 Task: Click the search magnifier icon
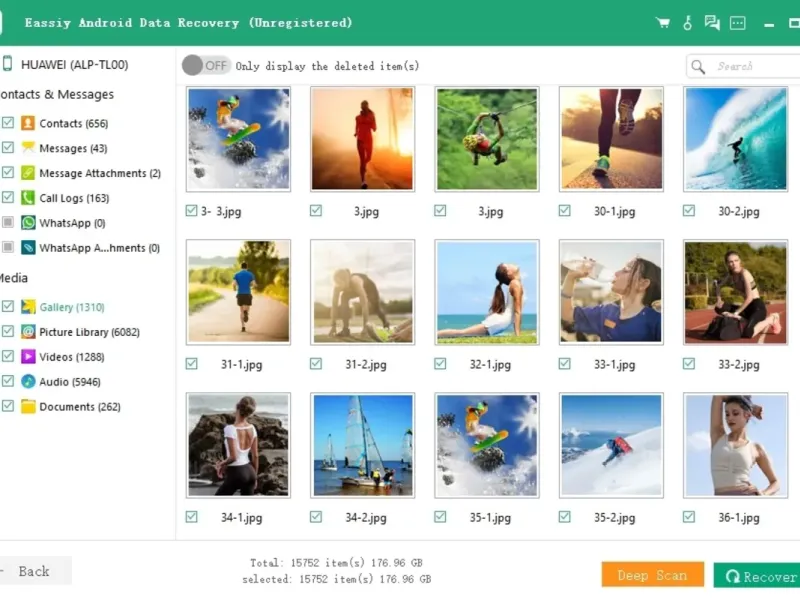tap(698, 66)
